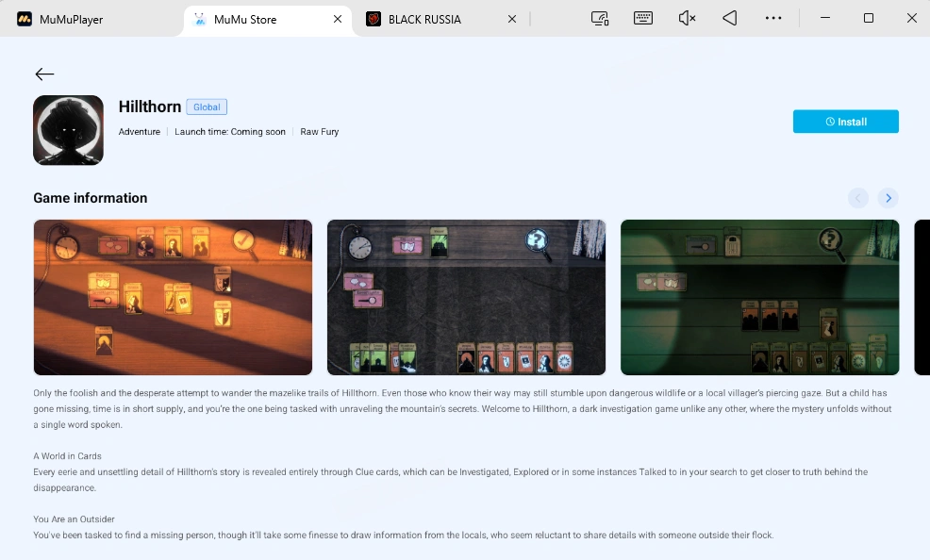Go back with the left arrow icon
The height and width of the screenshot is (560, 930).
coord(44,74)
